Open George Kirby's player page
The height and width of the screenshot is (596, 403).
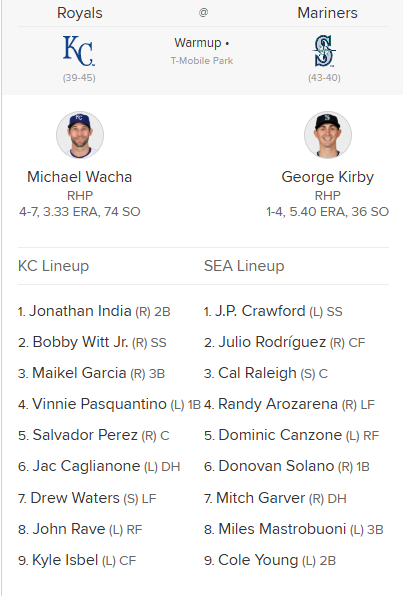pyautogui.click(x=328, y=177)
